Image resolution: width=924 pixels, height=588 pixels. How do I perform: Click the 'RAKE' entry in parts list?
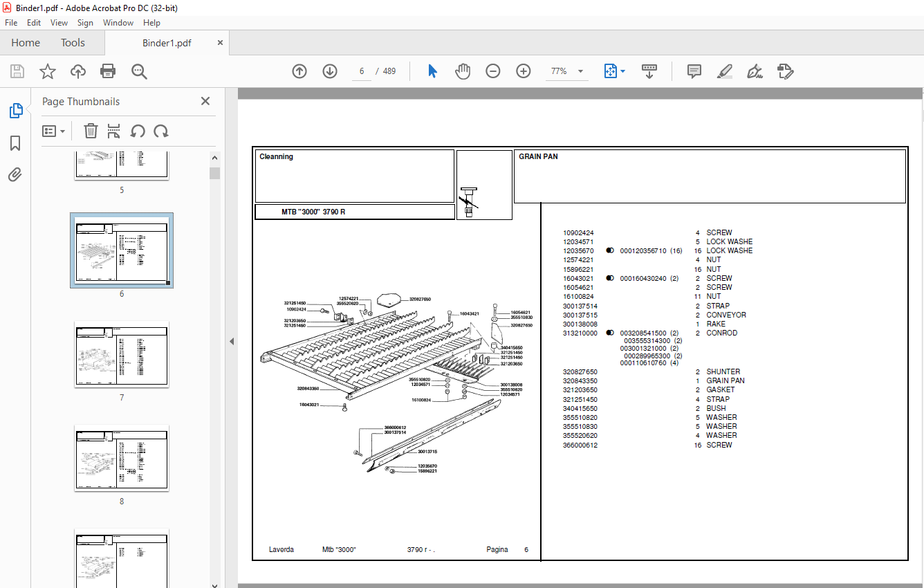(716, 324)
